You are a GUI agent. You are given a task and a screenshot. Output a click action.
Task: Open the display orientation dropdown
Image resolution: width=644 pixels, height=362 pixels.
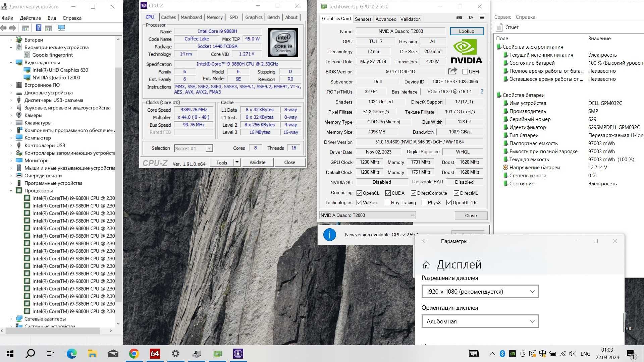[x=480, y=321]
